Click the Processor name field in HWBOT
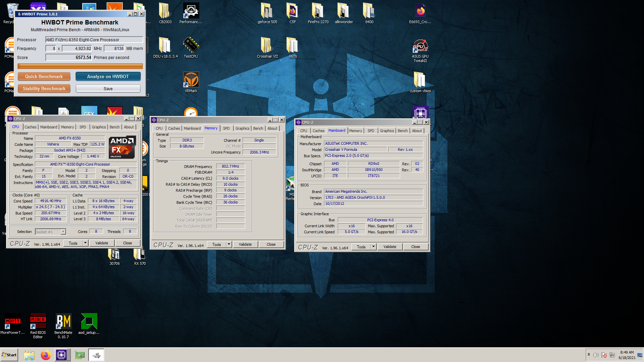 coord(94,40)
